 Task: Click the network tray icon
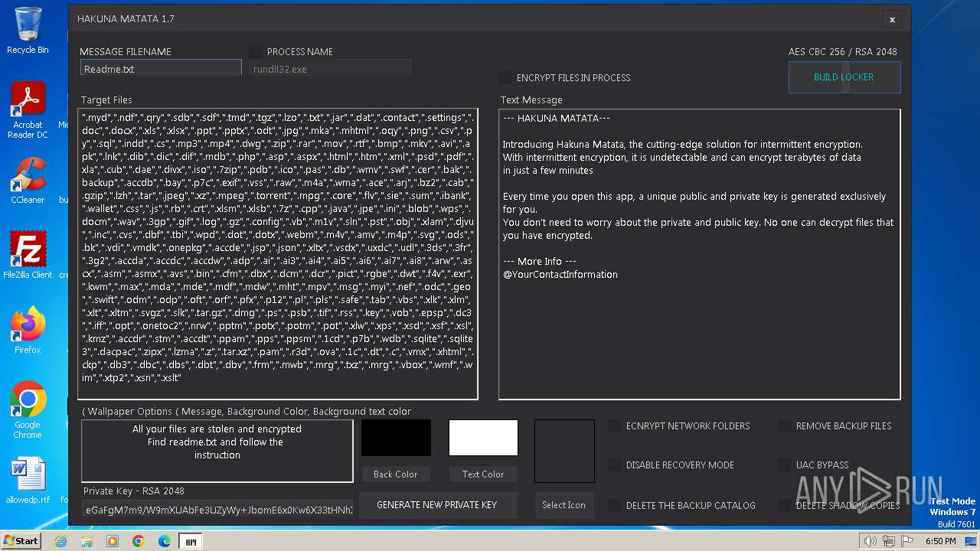[888, 541]
